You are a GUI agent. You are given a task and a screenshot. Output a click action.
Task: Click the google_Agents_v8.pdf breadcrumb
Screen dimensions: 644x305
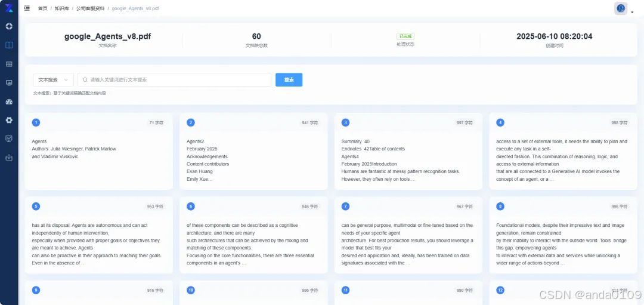pos(135,8)
